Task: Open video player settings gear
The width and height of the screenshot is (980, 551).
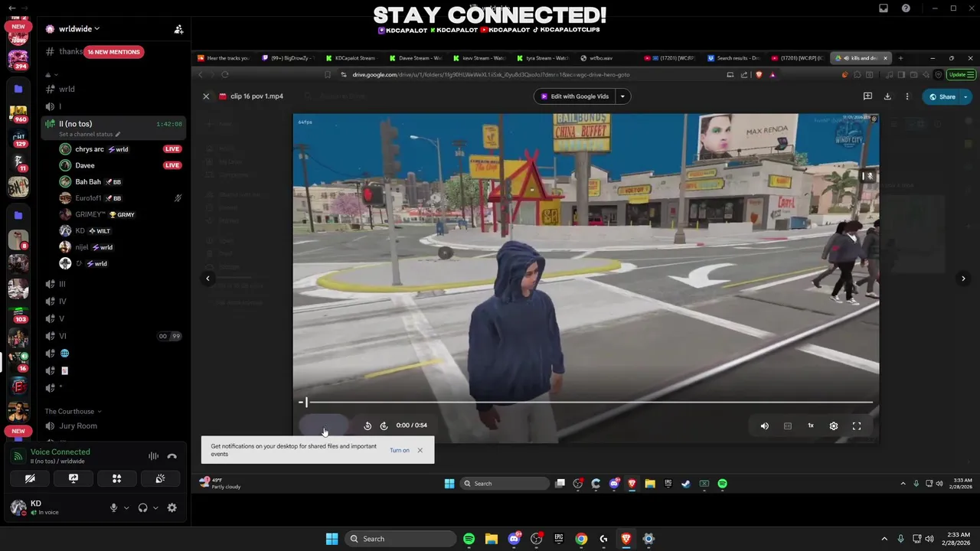Action: pyautogui.click(x=834, y=426)
